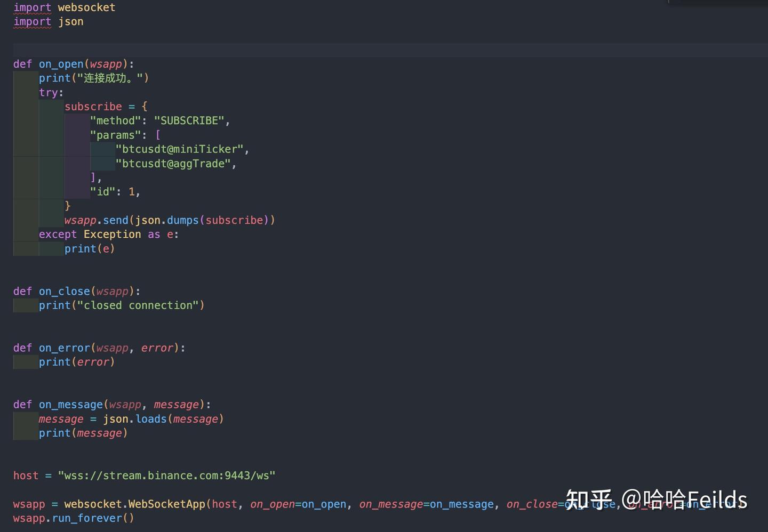Viewport: 768px width, 532px height.
Task: Click the websocket import statement
Action: click(x=64, y=7)
